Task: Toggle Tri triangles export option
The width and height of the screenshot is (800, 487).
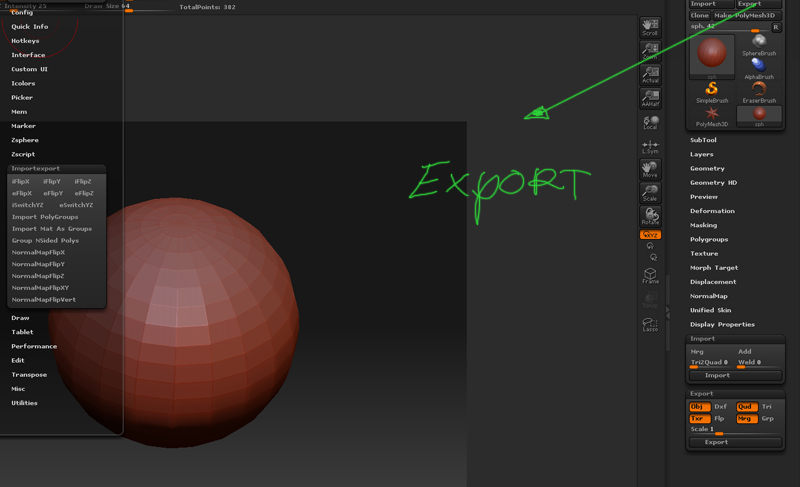Action: (767, 406)
